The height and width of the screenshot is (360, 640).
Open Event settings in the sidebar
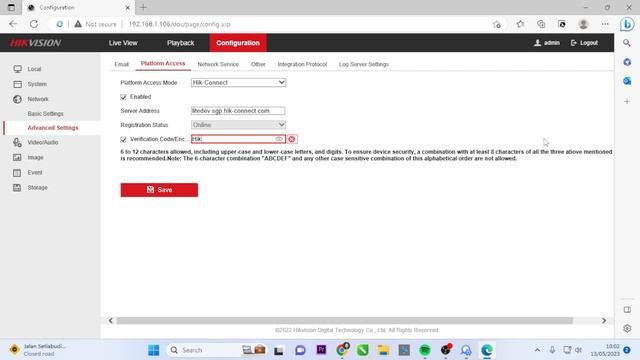pos(35,173)
